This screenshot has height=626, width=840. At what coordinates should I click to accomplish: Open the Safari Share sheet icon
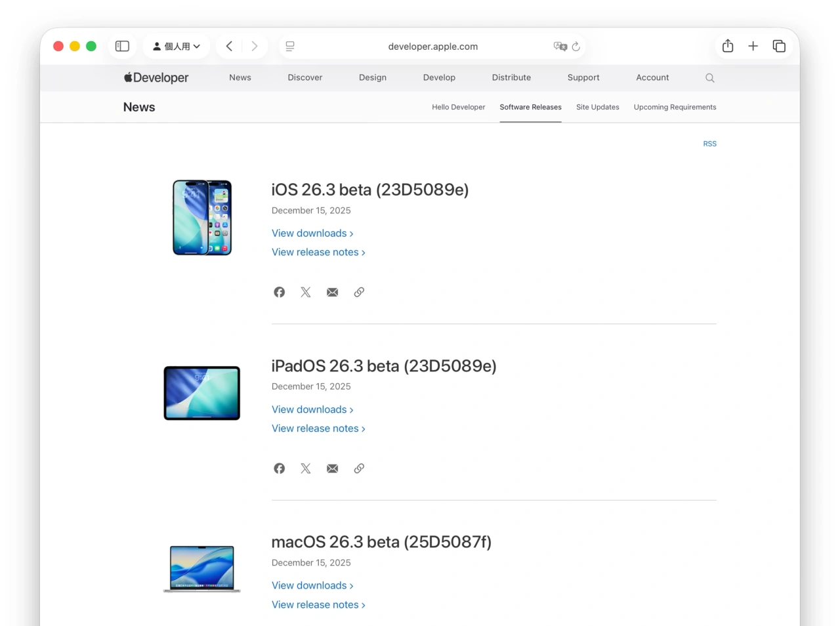[727, 46]
